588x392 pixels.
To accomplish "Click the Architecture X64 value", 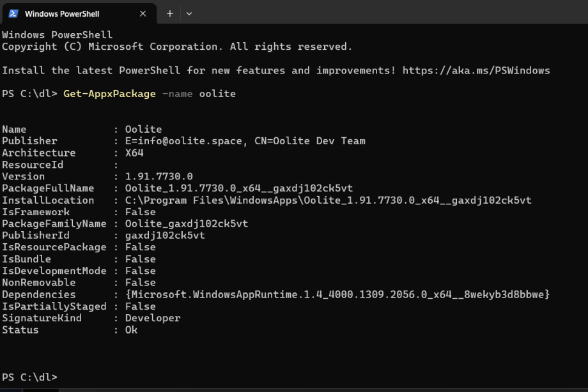I will (x=134, y=153).
